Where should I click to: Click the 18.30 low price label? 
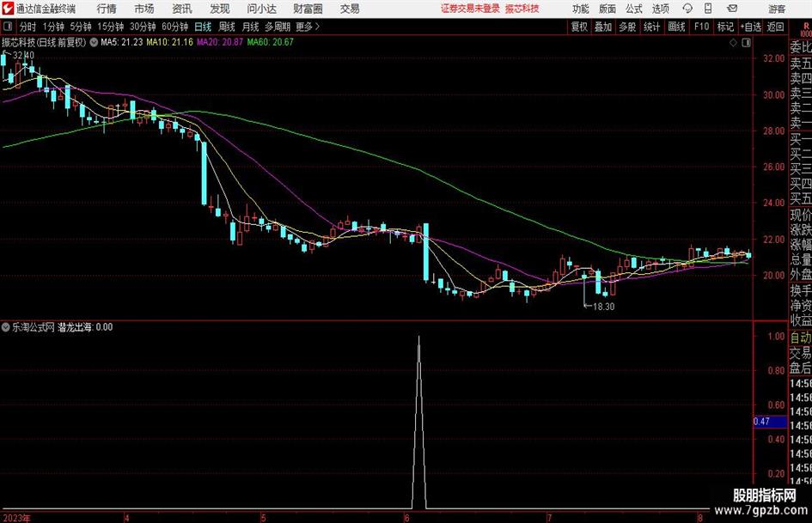coord(604,307)
